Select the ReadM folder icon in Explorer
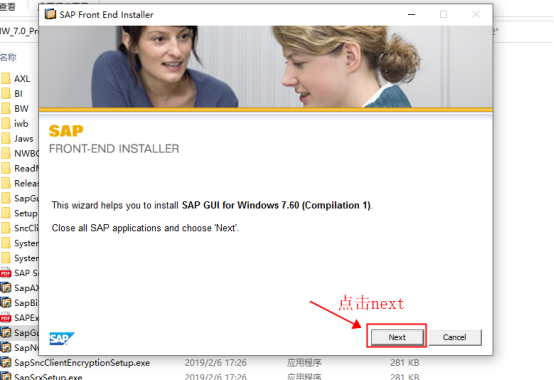The image size is (554, 380). pyautogui.click(x=6, y=168)
